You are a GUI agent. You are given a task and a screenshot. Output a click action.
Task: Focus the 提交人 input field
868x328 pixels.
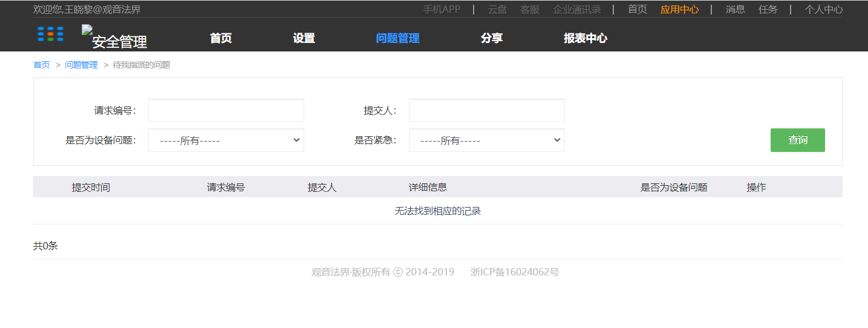pyautogui.click(x=487, y=110)
